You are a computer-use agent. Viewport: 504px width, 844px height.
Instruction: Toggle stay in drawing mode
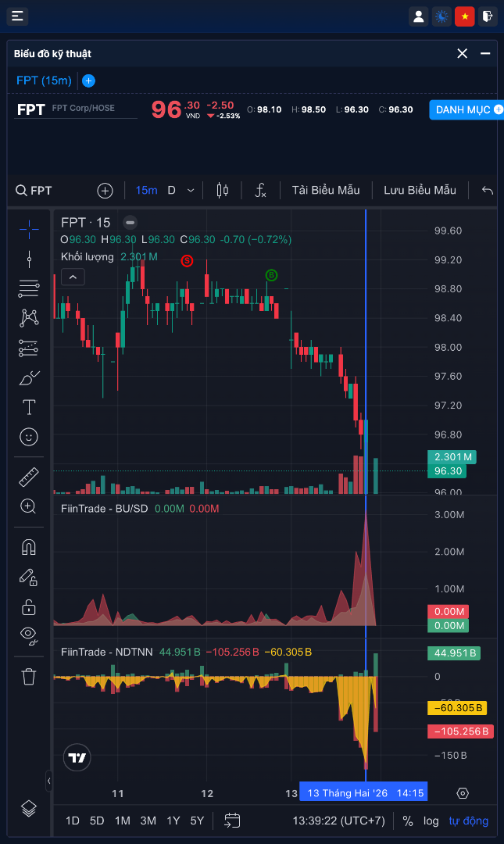click(x=29, y=578)
